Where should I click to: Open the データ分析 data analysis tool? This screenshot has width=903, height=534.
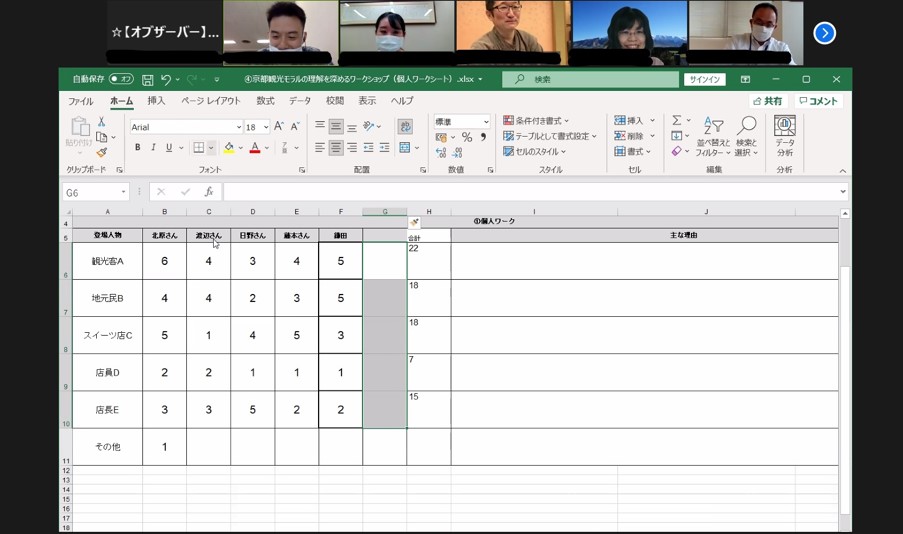click(784, 135)
